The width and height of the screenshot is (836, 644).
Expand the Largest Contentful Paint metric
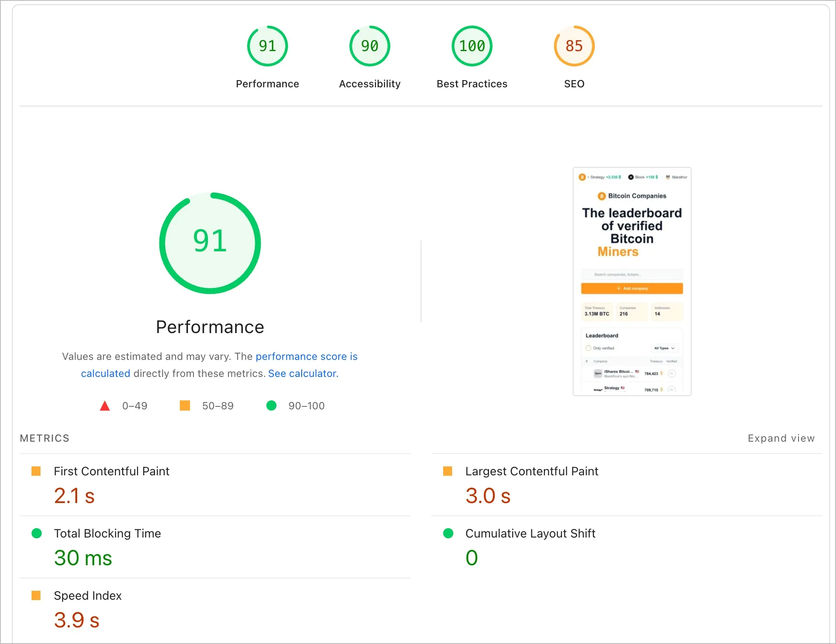pos(627,485)
